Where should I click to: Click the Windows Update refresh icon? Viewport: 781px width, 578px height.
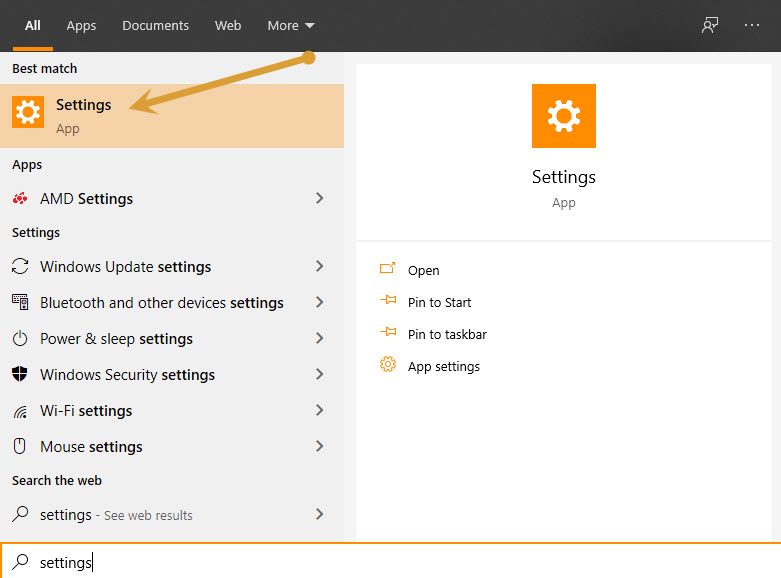pyautogui.click(x=20, y=266)
